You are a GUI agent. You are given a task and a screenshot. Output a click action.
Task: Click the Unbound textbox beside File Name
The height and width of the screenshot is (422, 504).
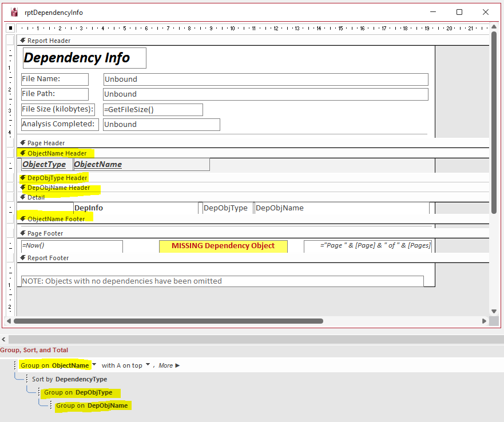click(266, 79)
